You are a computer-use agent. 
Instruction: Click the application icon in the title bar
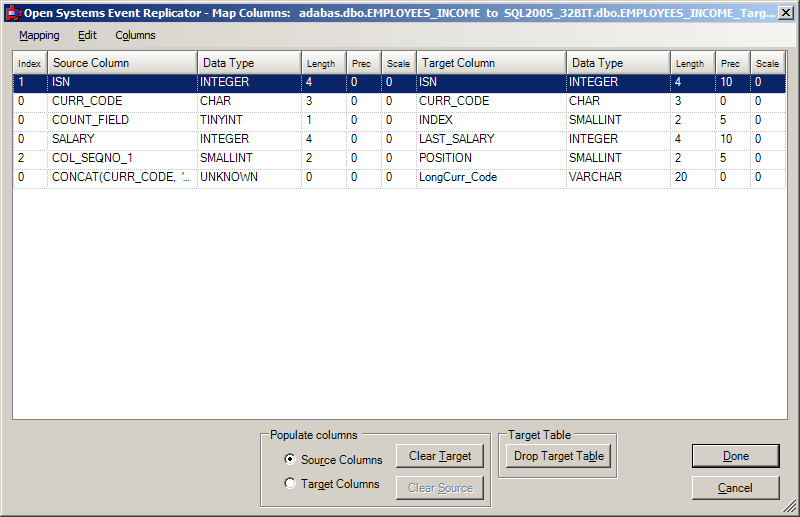pos(13,13)
